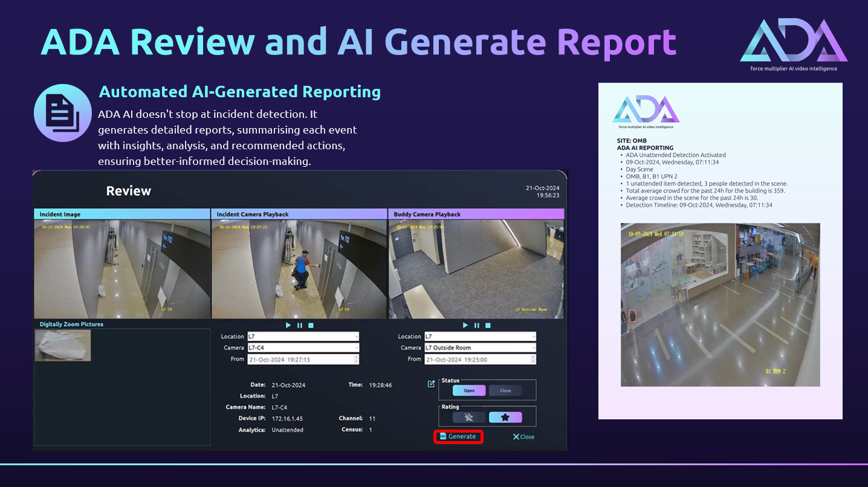Click Generate to create the PDF report
868x487 pixels.
[458, 436]
